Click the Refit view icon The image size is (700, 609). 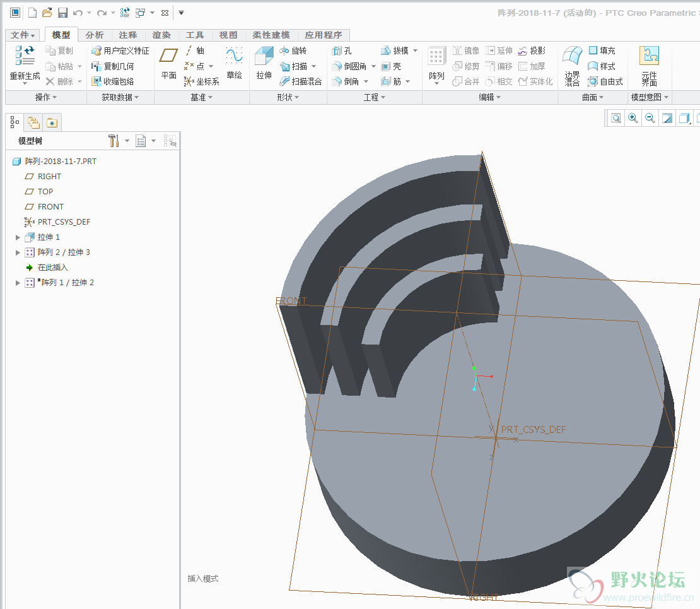click(x=616, y=118)
